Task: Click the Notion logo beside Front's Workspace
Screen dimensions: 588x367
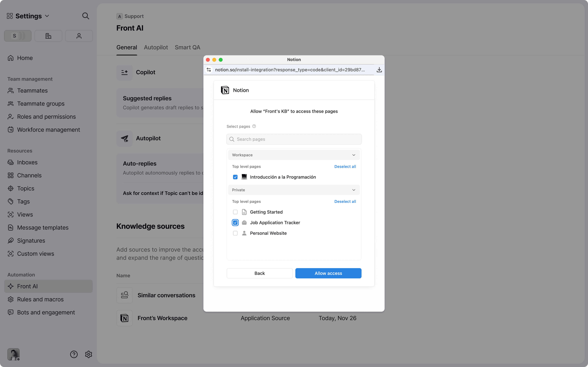Action: [x=124, y=318]
